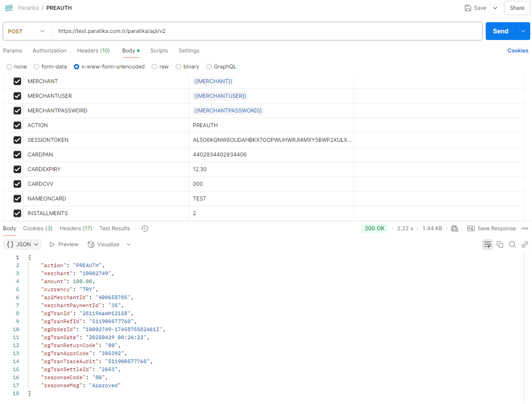Uncheck the CARDPAN parameter checkbox
Screen dimensions: 532x404
coord(17,155)
